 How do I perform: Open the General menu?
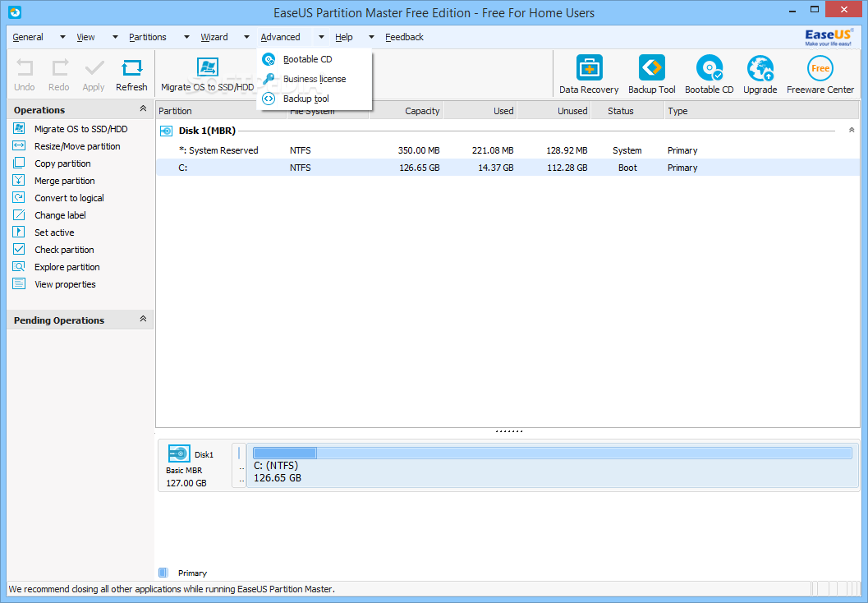(28, 37)
